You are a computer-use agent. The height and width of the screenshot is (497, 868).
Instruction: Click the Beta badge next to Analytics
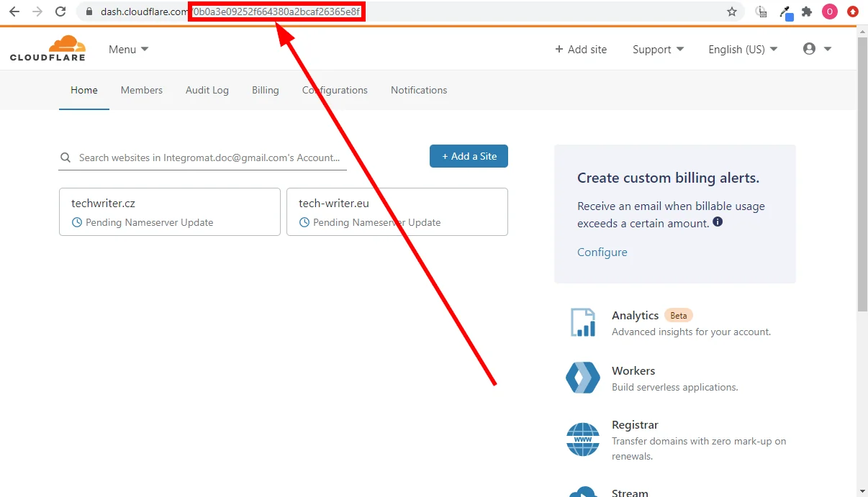[x=679, y=315]
